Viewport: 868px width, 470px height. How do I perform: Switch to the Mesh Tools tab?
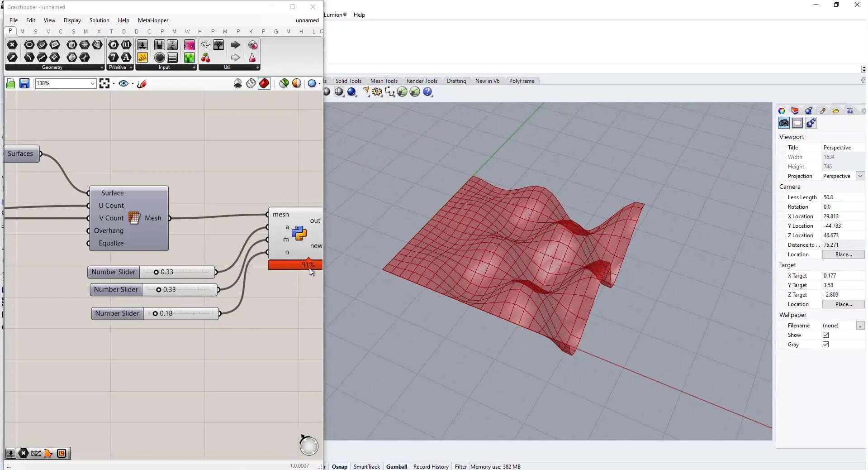[384, 81]
